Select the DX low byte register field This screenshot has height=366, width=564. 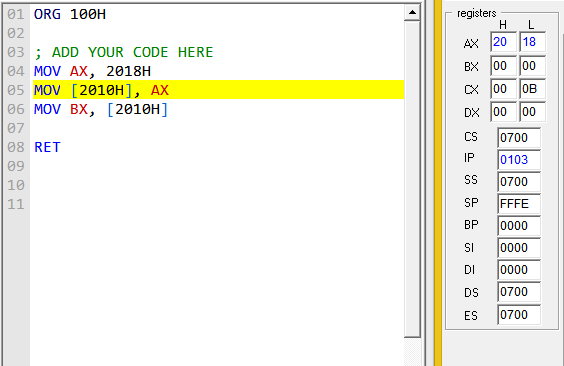coord(532,112)
